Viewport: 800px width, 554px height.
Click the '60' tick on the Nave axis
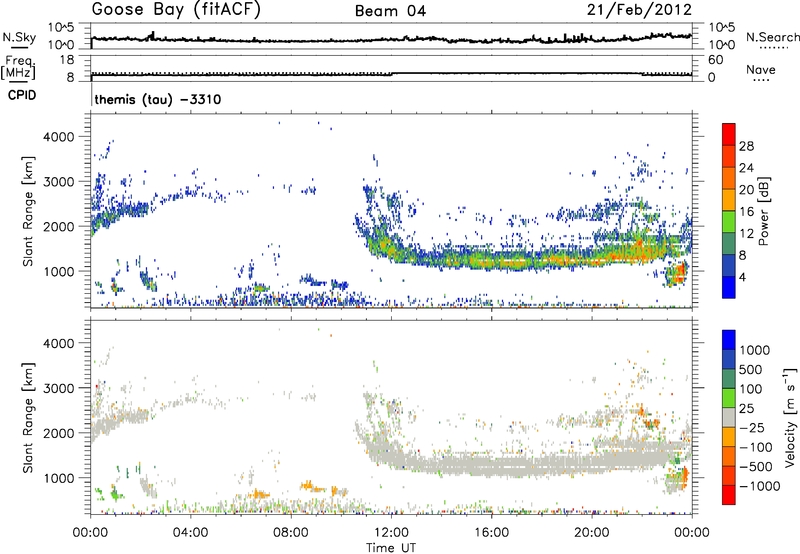(715, 60)
